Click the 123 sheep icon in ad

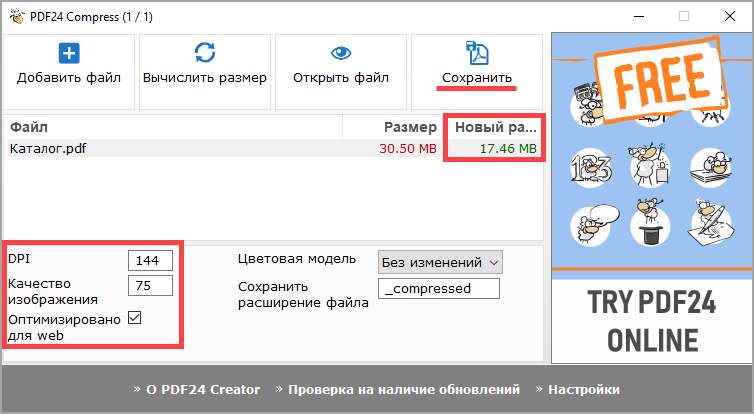pos(591,168)
